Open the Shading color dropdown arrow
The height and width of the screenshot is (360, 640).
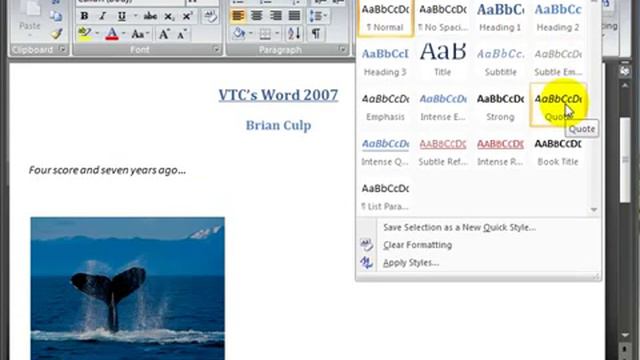pyautogui.click(x=251, y=34)
